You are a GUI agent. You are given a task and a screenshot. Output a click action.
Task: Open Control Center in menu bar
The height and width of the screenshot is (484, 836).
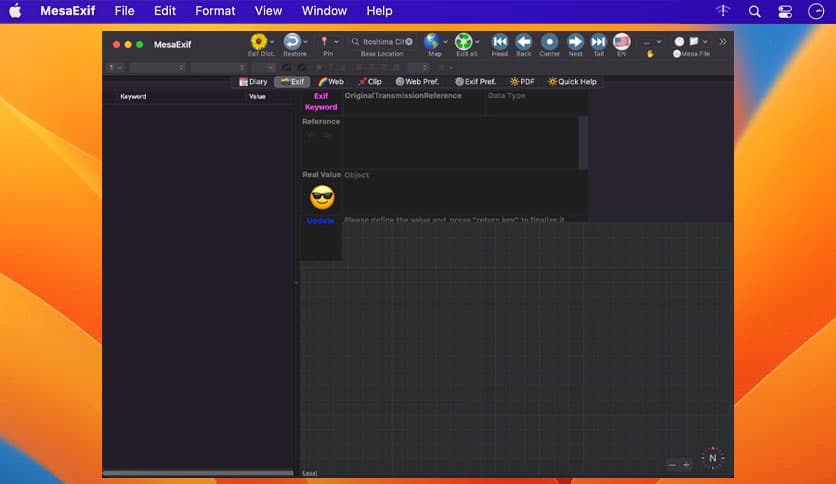[785, 11]
